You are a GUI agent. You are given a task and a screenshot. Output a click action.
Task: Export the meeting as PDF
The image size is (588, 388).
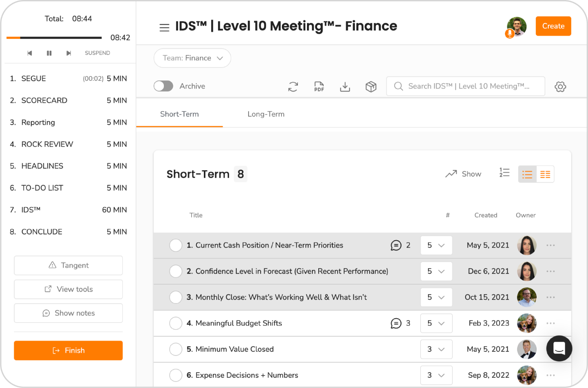point(319,86)
